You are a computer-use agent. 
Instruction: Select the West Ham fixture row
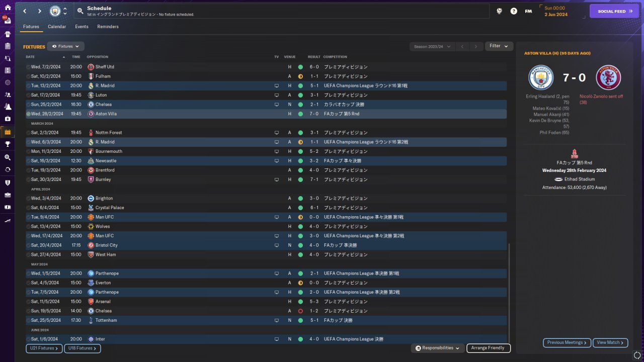pyautogui.click(x=266, y=255)
